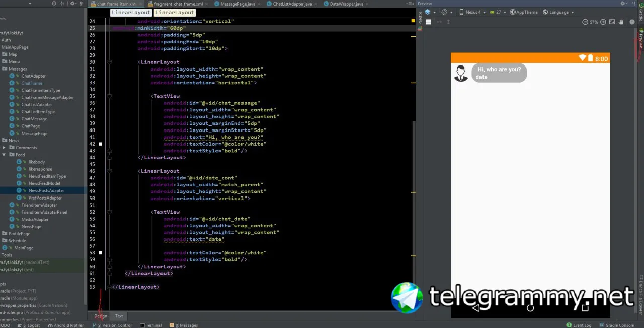Open the Version Control tool window

[x=112, y=325]
